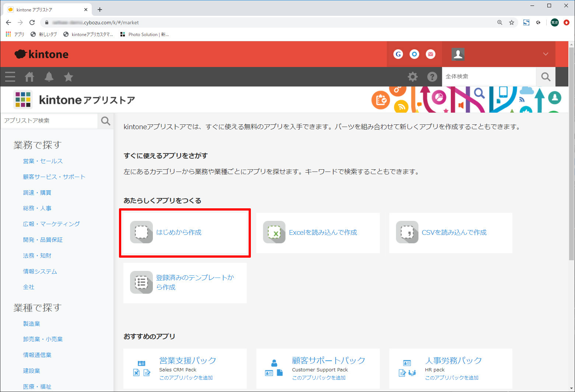Select the 開発・品質保証 category
The height and width of the screenshot is (392, 575).
(43, 240)
